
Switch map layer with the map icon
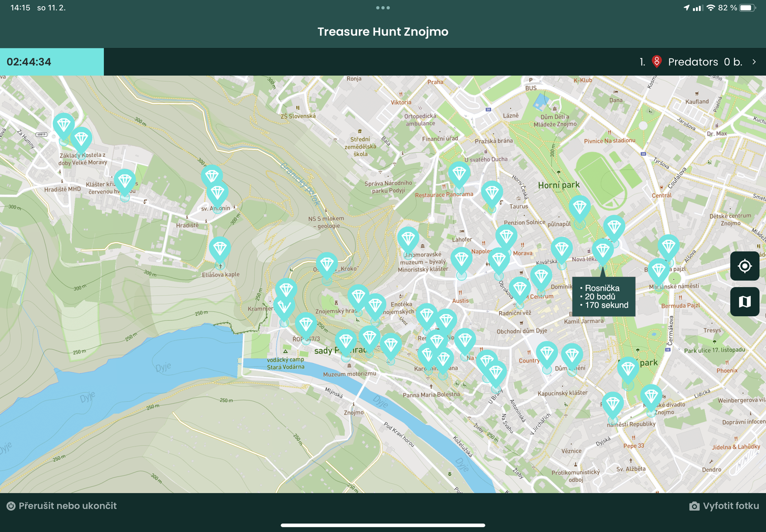(x=744, y=302)
